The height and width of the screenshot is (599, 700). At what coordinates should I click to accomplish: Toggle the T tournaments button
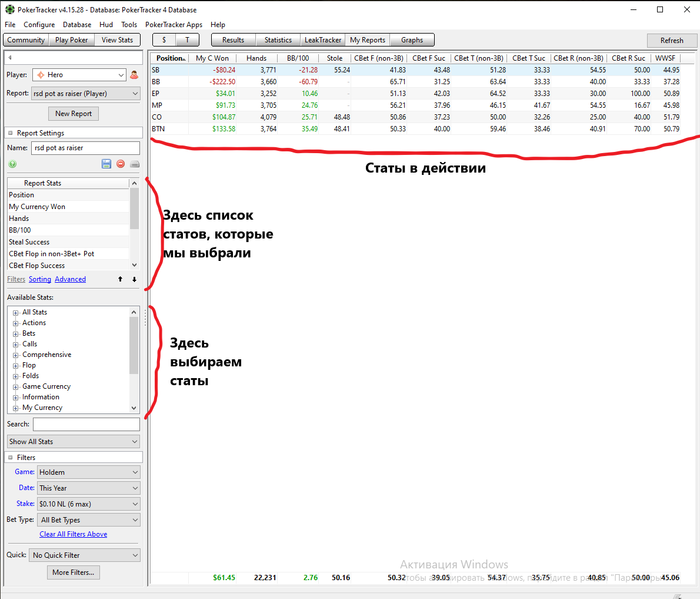click(x=188, y=40)
